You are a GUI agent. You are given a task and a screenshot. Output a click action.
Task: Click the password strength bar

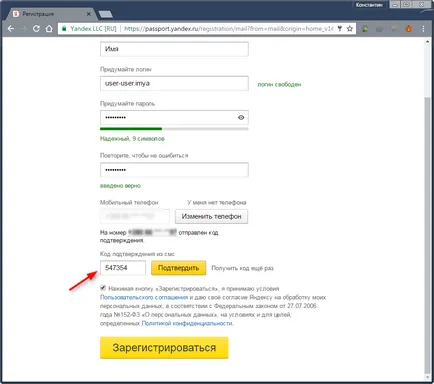click(x=174, y=129)
